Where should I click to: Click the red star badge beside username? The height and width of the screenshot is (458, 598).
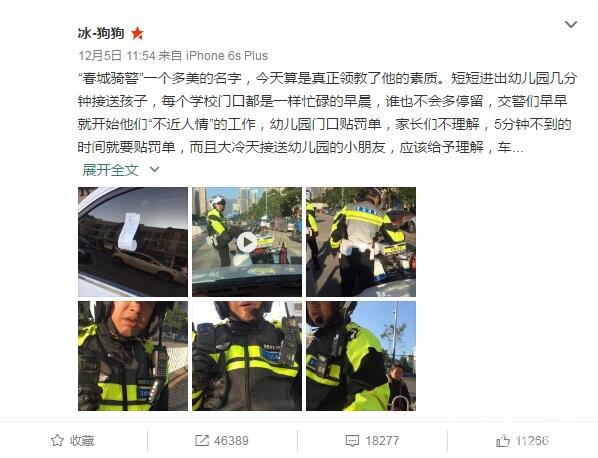tap(137, 34)
